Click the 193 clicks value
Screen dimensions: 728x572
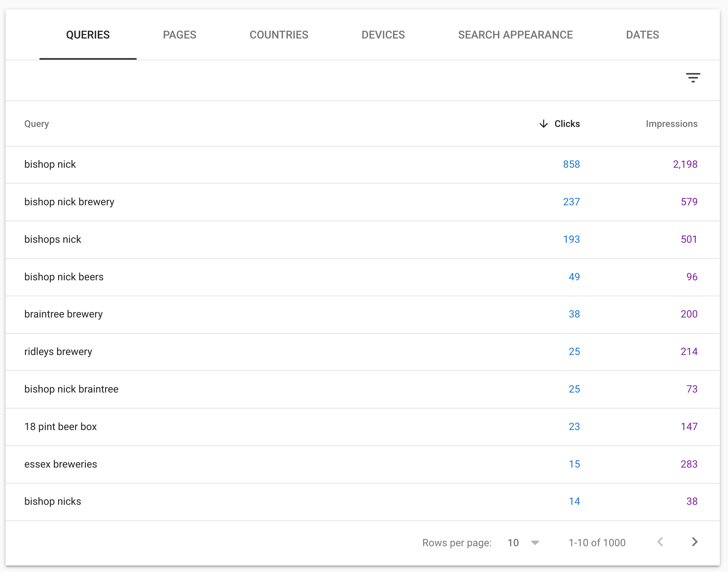[571, 240]
